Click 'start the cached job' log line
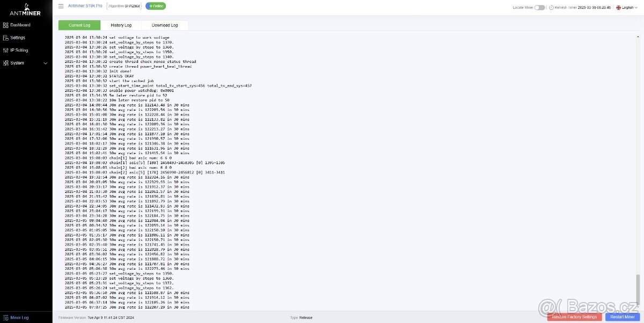Image resolution: width=644 pixels, height=323 pixels. click(x=109, y=81)
